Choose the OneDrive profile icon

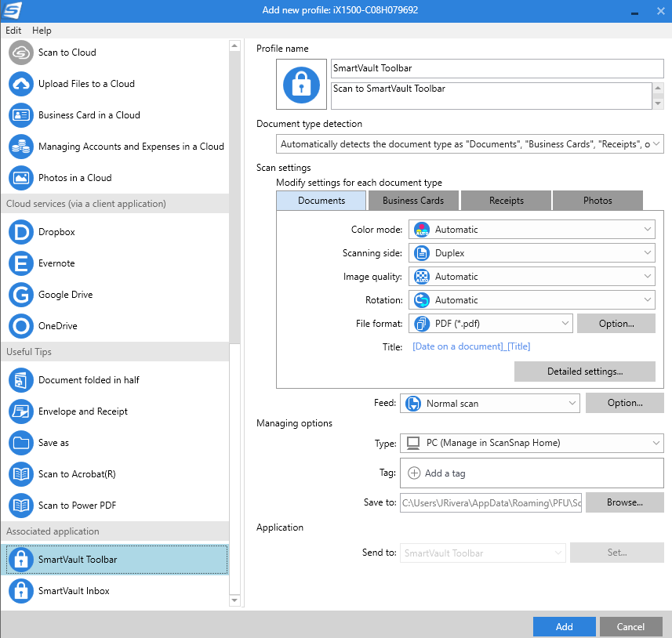pos(21,325)
